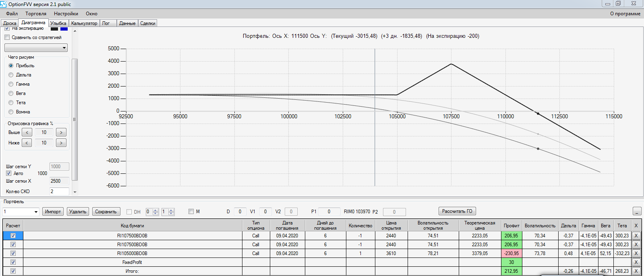Uncheck Расчет for FixedProfit row

(x=13, y=262)
